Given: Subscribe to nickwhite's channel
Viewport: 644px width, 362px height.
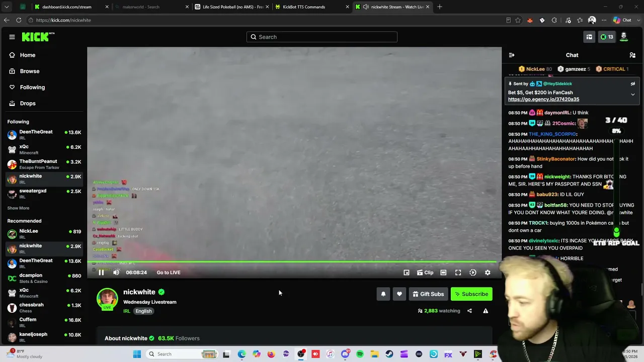Looking at the screenshot, I should coord(471,294).
